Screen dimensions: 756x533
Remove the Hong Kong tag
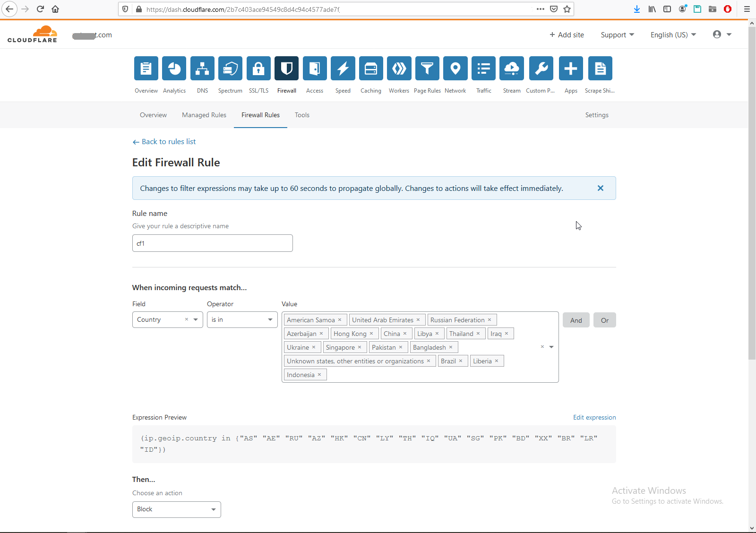point(371,334)
